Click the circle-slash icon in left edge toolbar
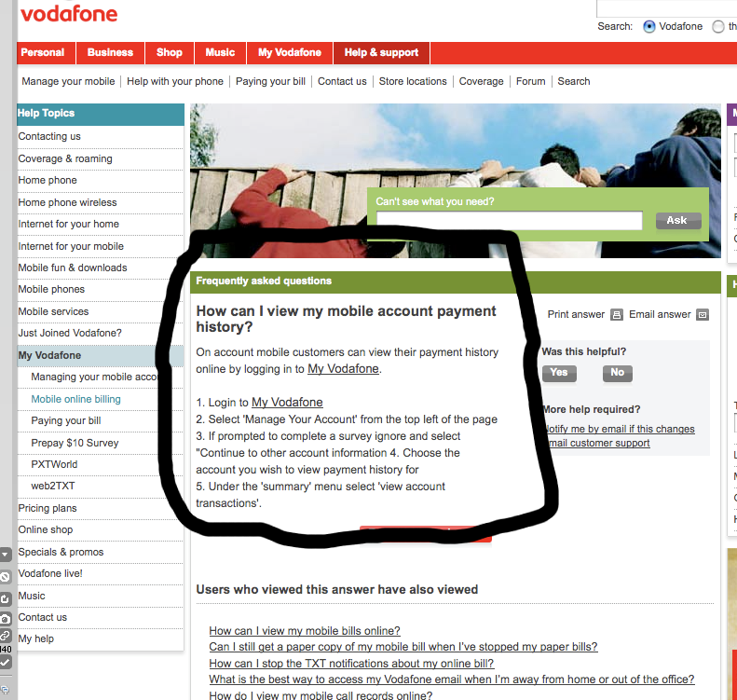This screenshot has width=737, height=700. [5, 577]
